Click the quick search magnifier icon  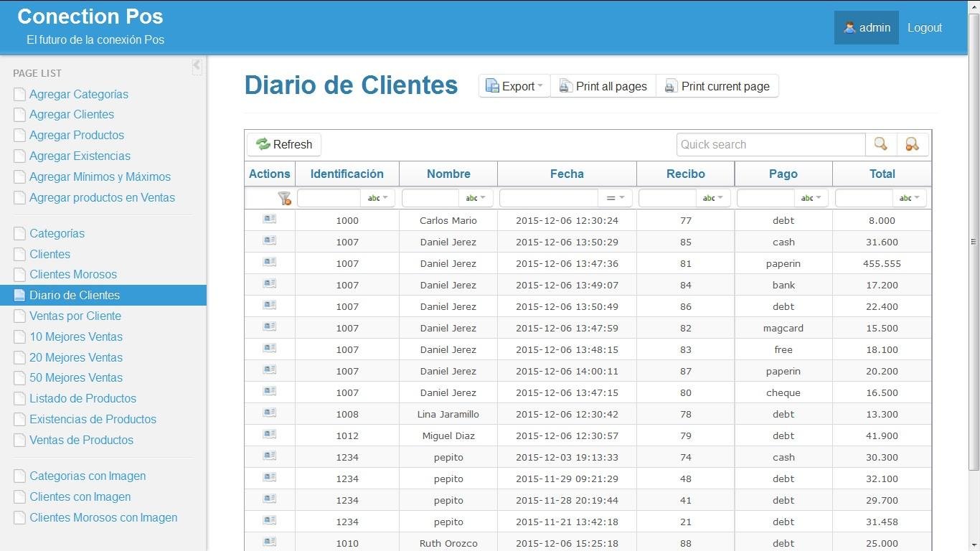[881, 144]
